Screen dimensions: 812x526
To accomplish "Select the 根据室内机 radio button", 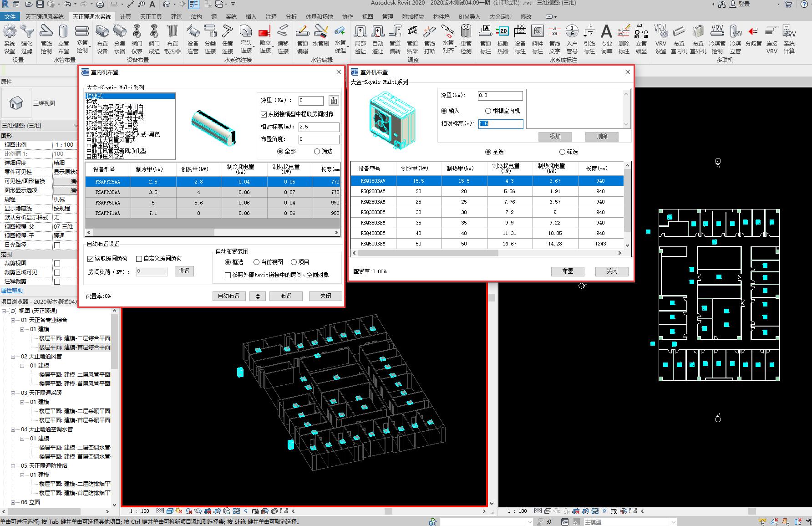I will [x=488, y=111].
